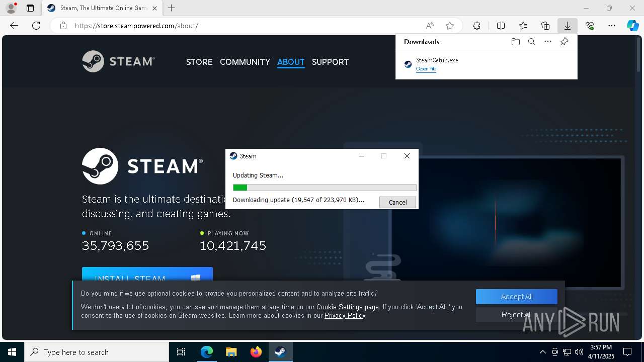Viewport: 644px width, 362px height.
Task: Click the address bar URL
Action: (136, 26)
